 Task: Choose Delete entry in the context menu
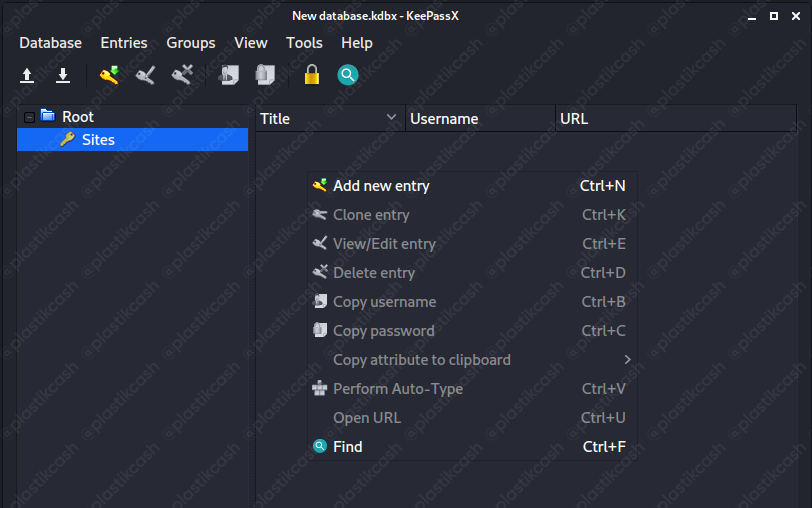472,273
